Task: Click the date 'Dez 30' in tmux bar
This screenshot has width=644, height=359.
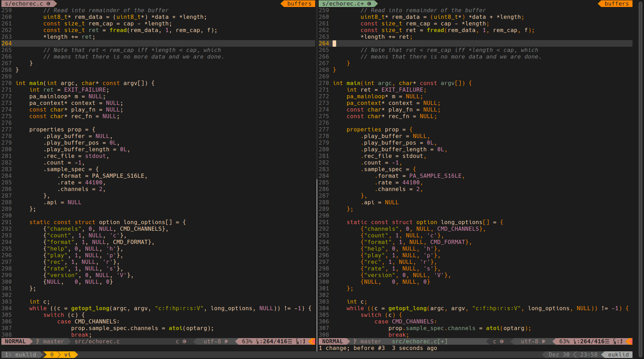Action: (559, 355)
